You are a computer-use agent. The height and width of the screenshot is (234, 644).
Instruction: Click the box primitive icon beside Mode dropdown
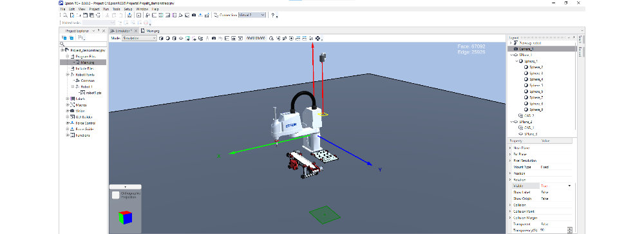[x=161, y=38]
